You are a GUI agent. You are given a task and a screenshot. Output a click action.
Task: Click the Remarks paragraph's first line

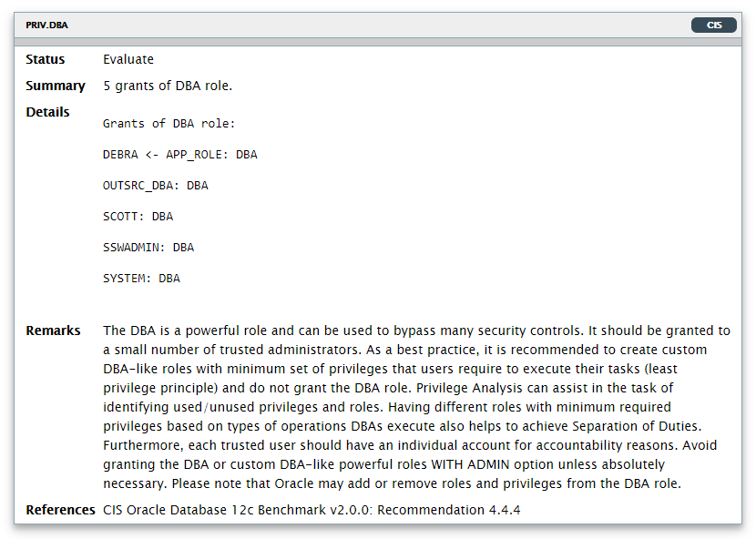[416, 331]
